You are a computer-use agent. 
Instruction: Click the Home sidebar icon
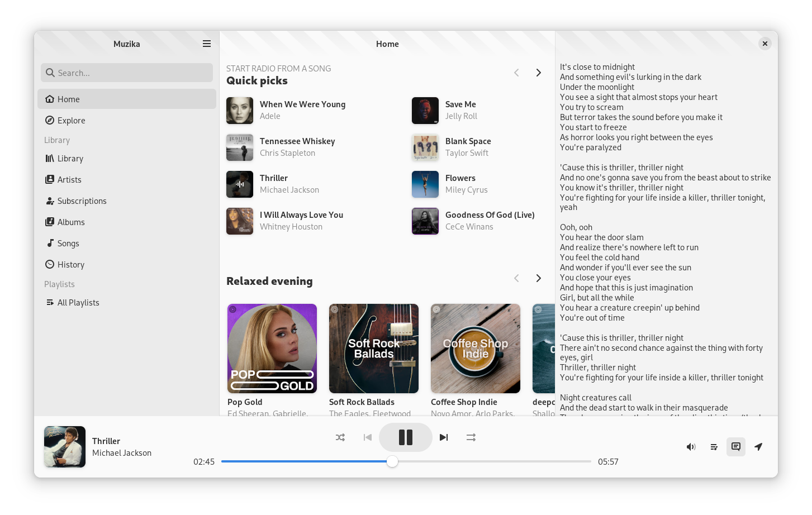tap(50, 99)
